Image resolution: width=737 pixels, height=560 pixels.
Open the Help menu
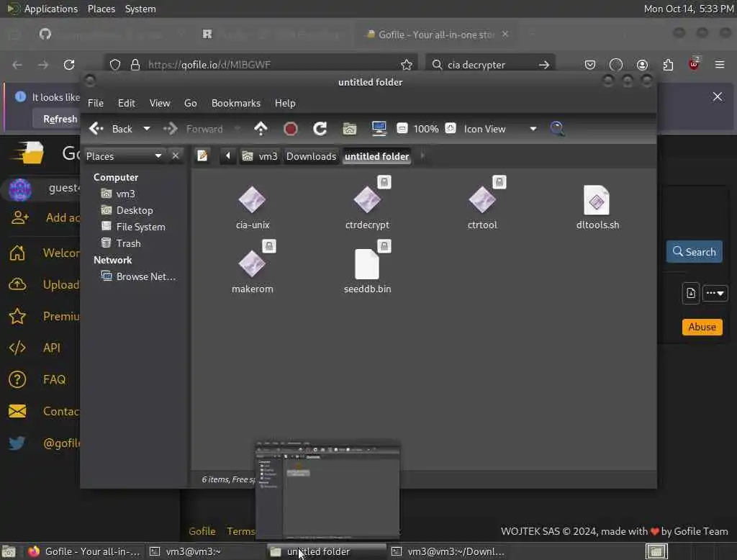point(285,103)
